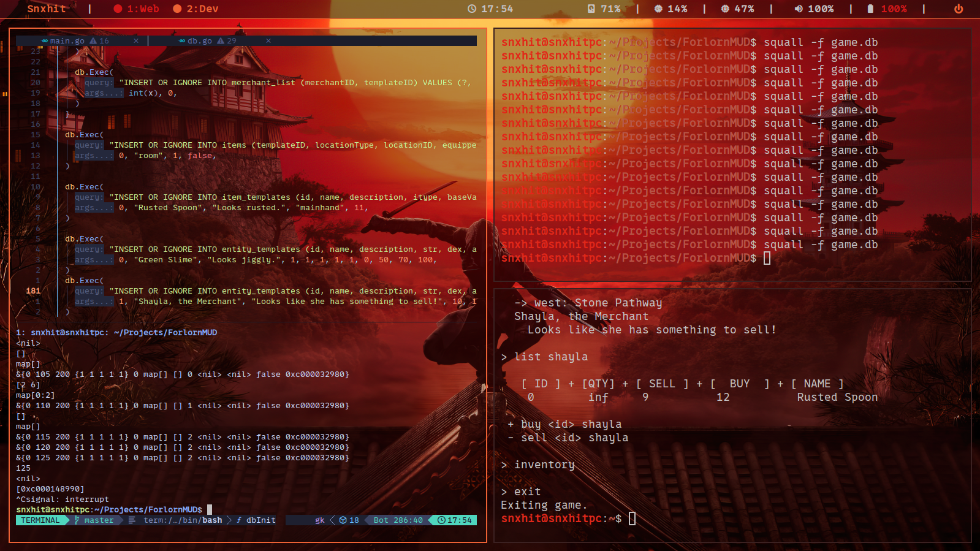Click the TERMINAL mode indicator
Viewport: 980px width, 551px height.
click(40, 520)
